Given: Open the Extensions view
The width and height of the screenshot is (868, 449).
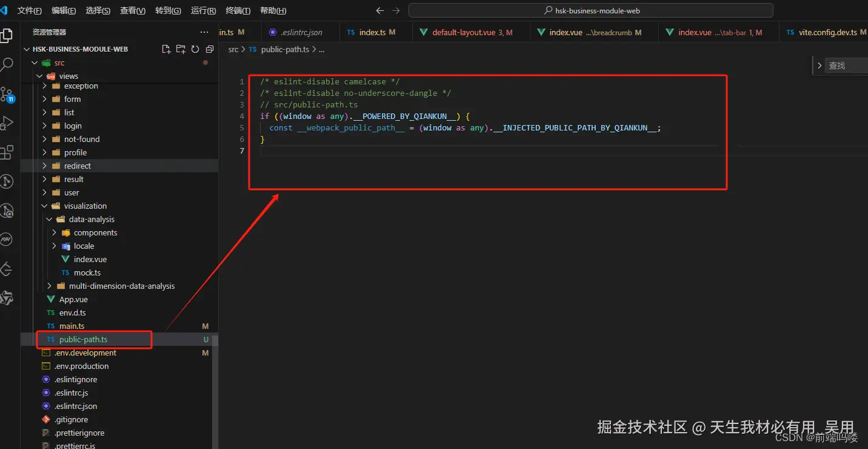Looking at the screenshot, I should pos(8,152).
